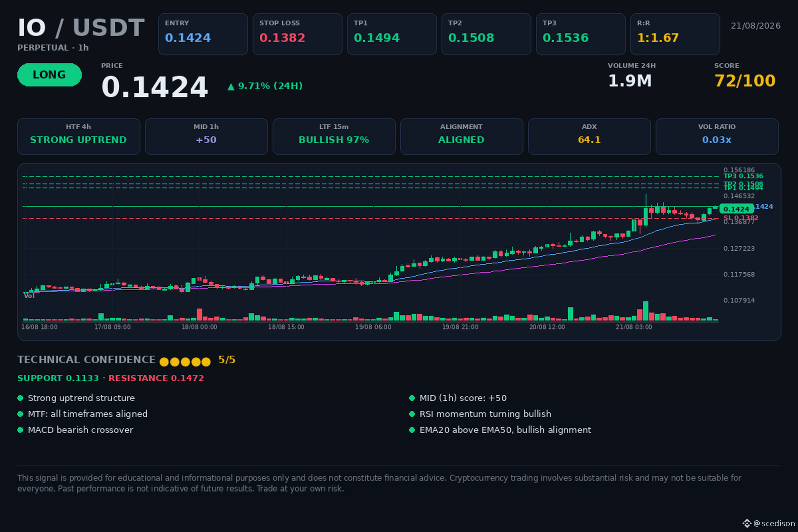
Task: Open the ENTRY 0.1424 card
Action: click(x=203, y=34)
